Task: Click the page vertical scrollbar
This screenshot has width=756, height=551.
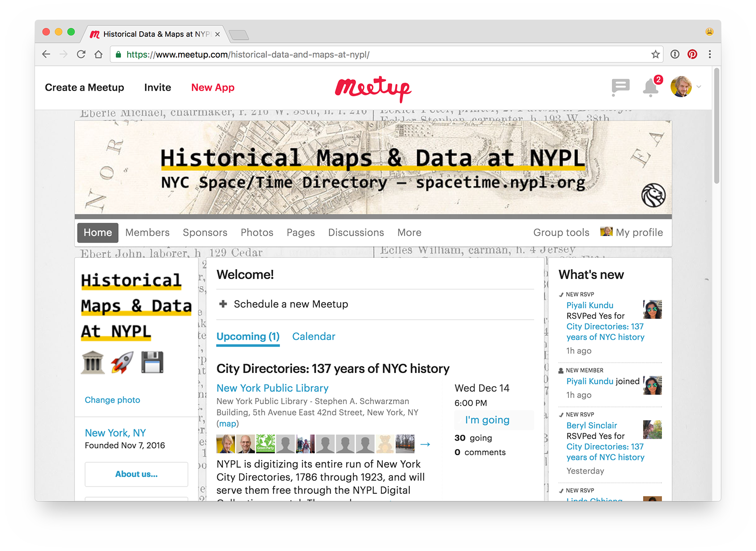Action: [717, 125]
